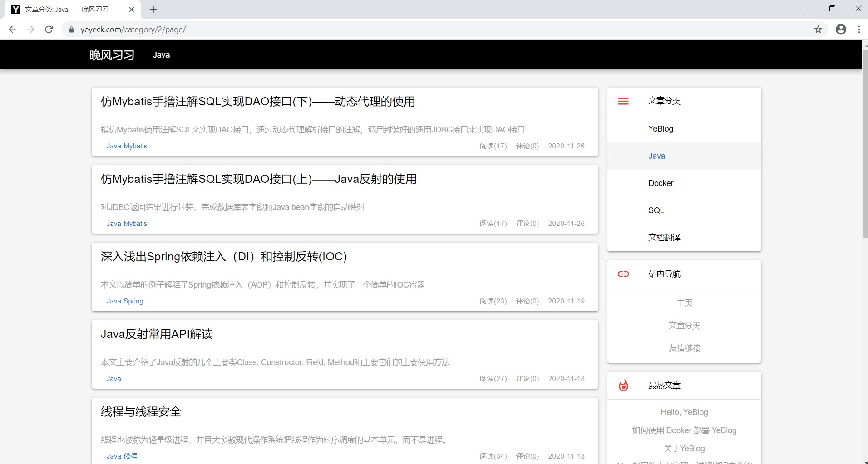Open 友情链接 in site navigation
868x464 pixels.
point(684,348)
